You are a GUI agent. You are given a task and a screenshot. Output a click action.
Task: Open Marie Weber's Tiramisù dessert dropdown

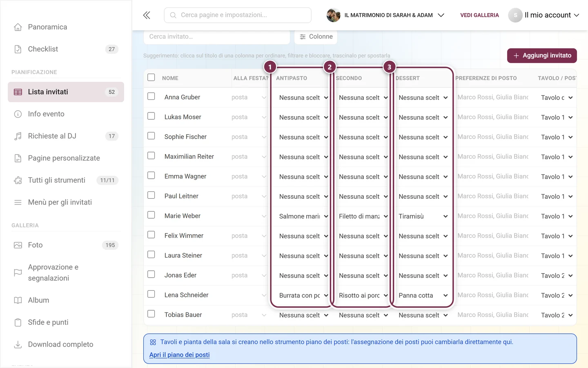tap(423, 216)
